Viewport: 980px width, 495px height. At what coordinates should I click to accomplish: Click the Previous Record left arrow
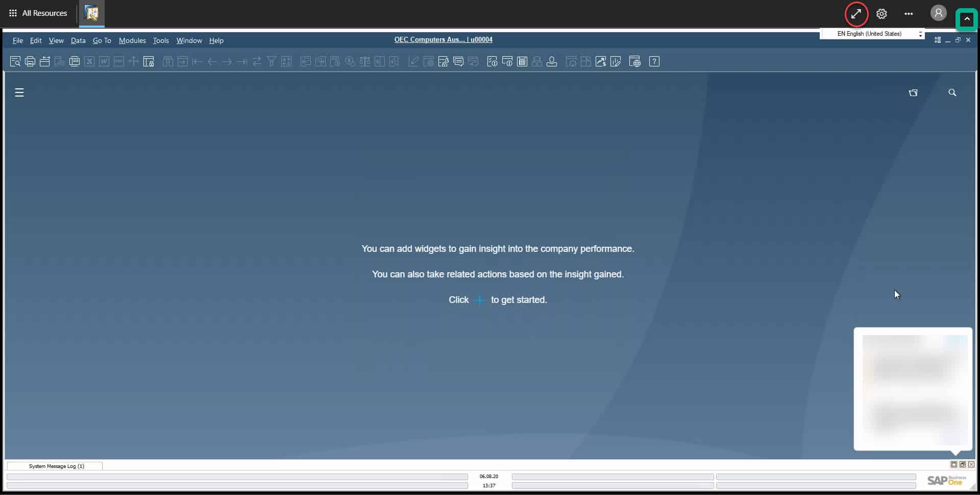(x=212, y=62)
